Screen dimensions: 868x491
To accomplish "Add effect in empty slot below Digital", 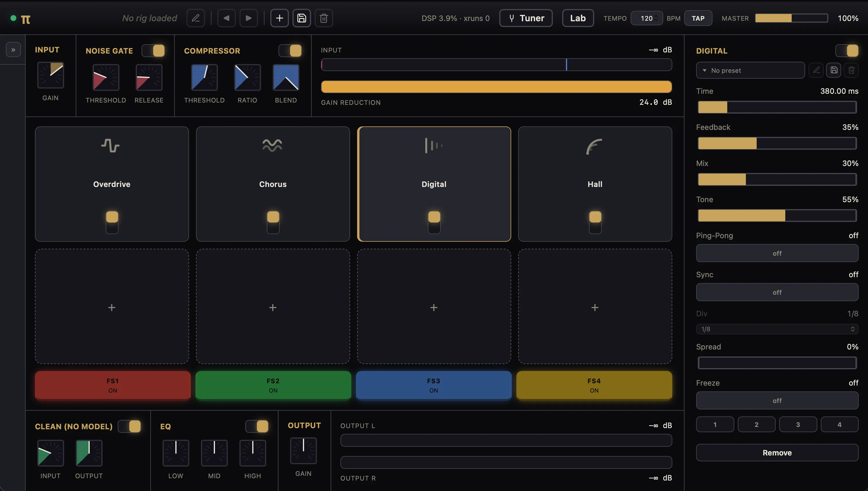I will pos(434,307).
